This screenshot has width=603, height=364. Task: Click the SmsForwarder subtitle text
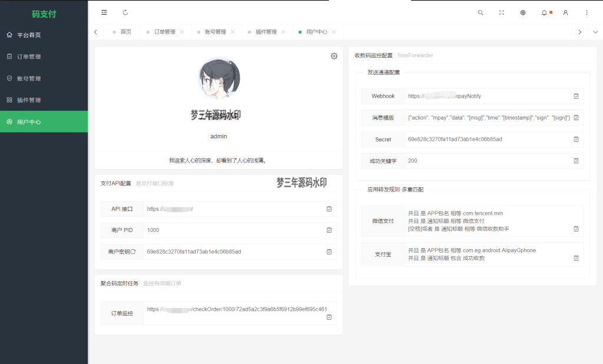point(415,55)
